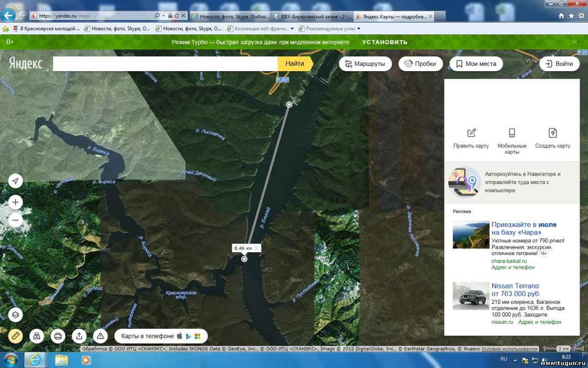Refresh the page in address bar
The width and height of the screenshot is (588, 368).
[176, 16]
